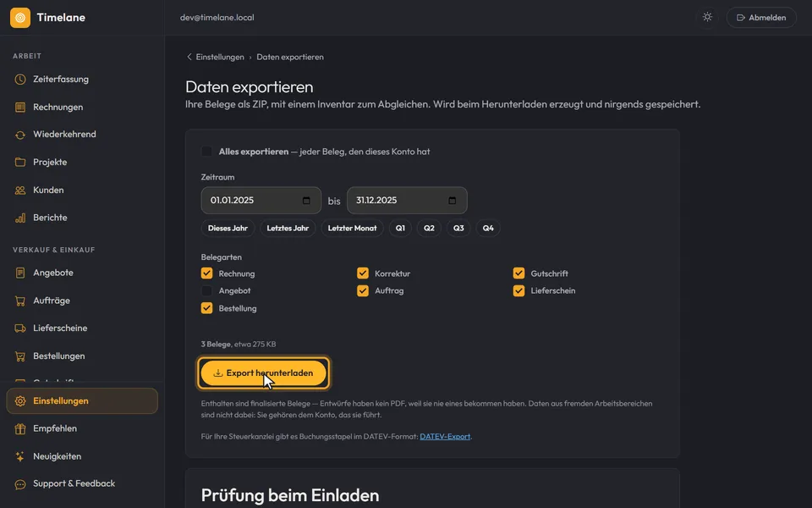Open the DATEV-Export link

pos(445,437)
